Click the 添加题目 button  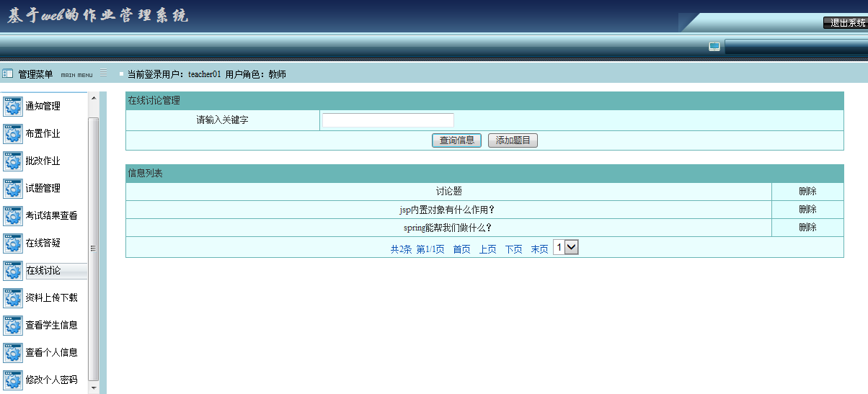tap(513, 140)
